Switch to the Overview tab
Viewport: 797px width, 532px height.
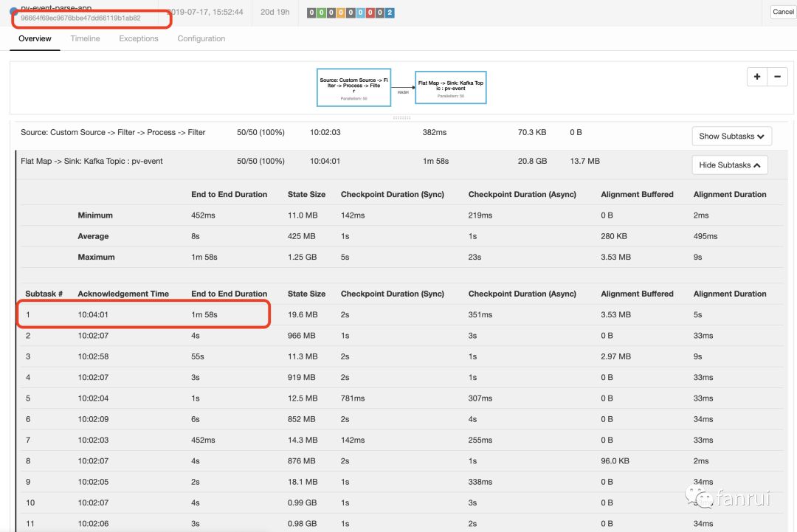35,38
